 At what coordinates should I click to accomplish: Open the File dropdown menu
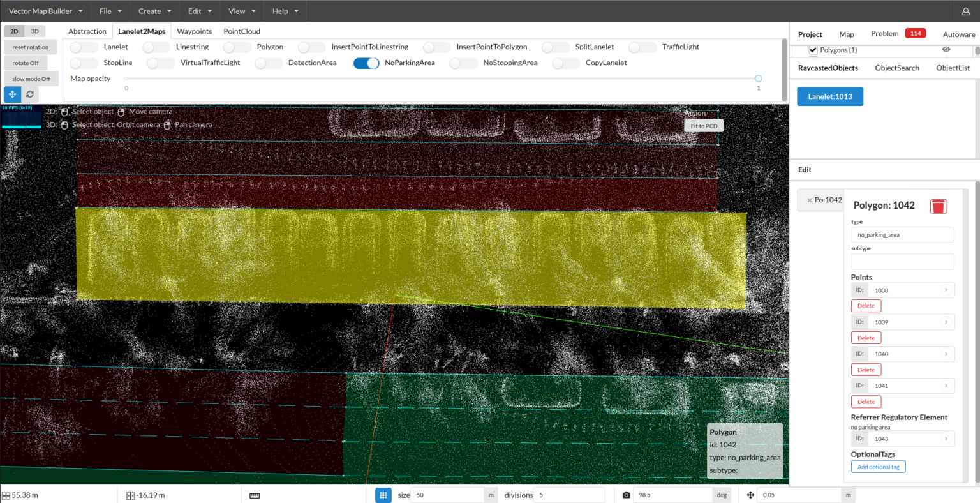[110, 11]
